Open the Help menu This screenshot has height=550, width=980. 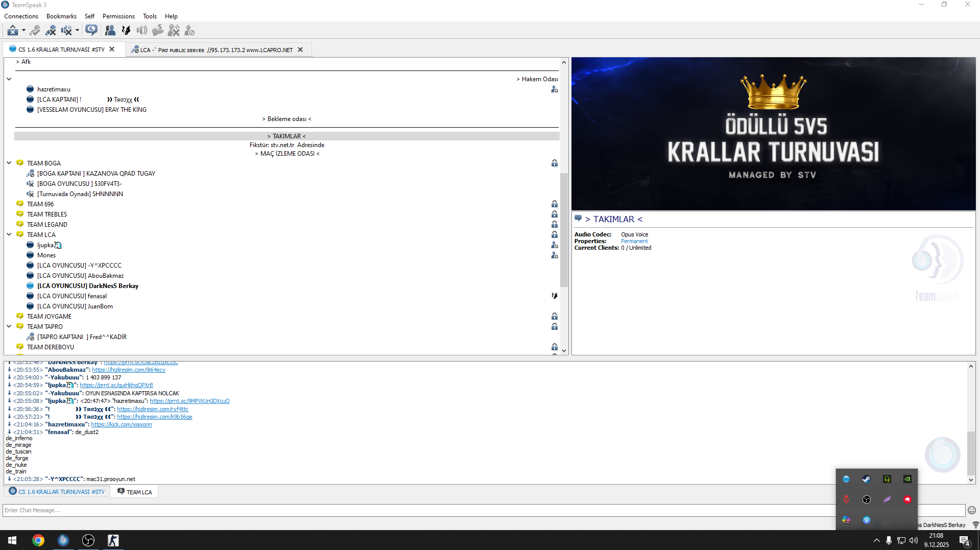(171, 16)
